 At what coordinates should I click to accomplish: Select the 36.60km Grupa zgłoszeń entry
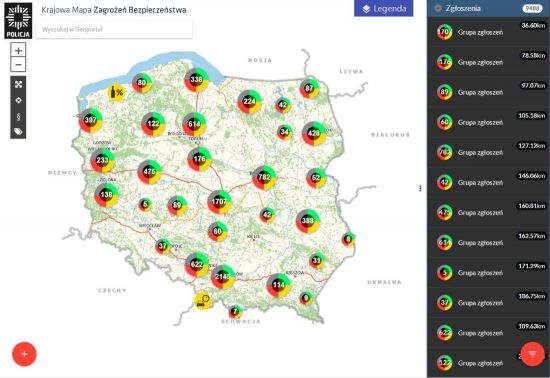click(x=488, y=32)
